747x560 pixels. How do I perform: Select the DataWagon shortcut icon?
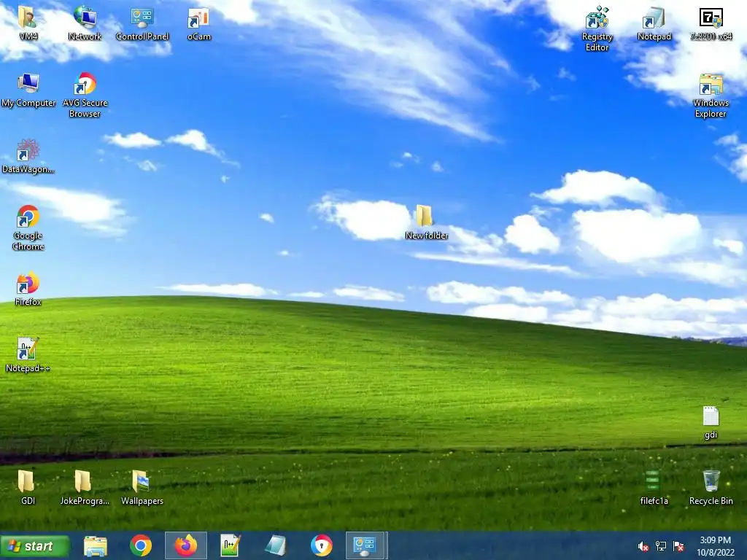tap(28, 150)
